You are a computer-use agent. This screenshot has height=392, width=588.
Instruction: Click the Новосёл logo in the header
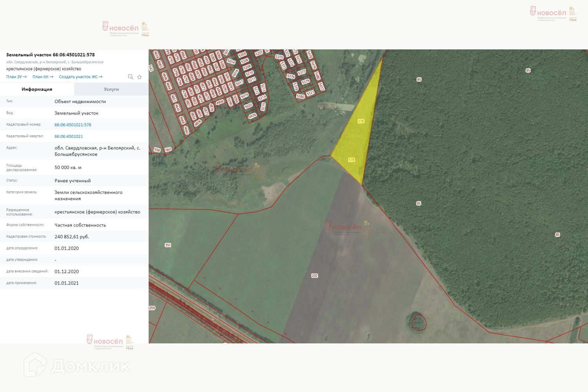[x=125, y=29]
